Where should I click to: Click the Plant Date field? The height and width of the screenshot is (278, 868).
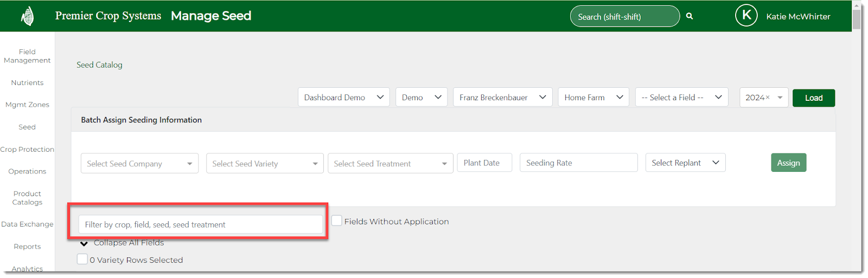[484, 163]
